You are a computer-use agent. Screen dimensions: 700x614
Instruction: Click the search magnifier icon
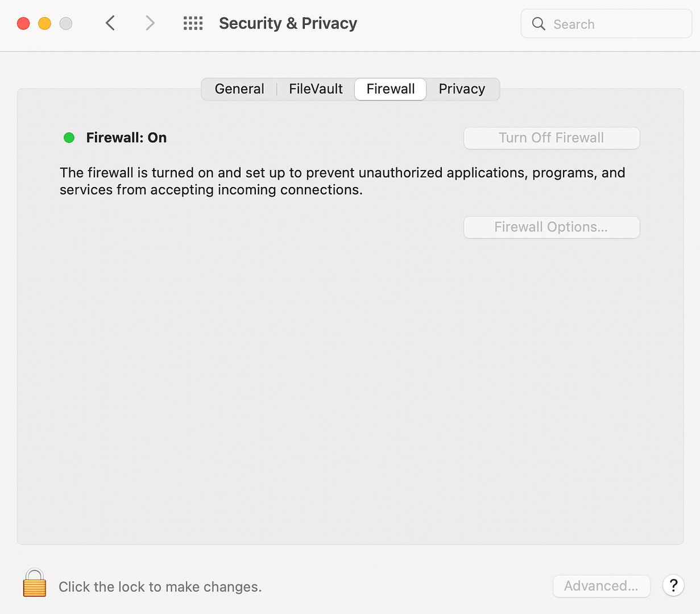point(538,24)
